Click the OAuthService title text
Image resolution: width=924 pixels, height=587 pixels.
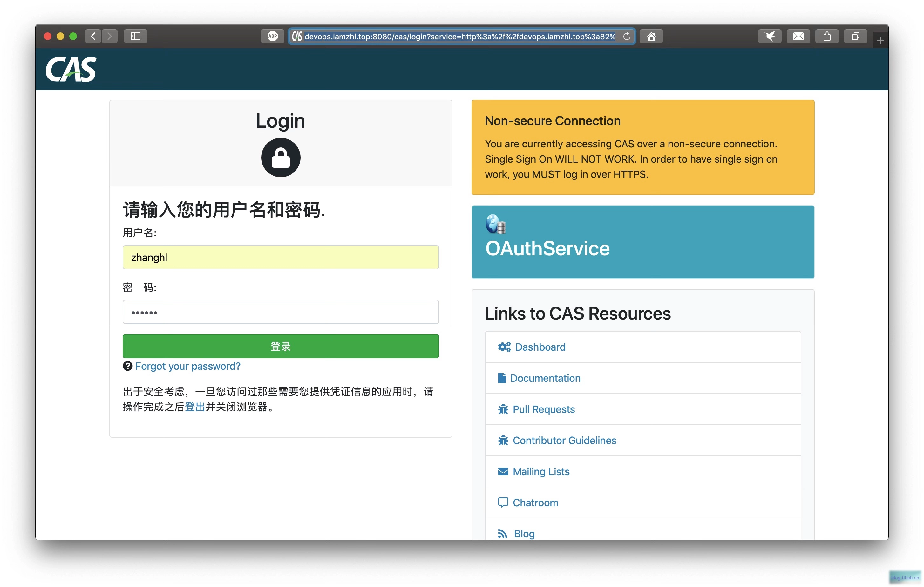pyautogui.click(x=547, y=248)
